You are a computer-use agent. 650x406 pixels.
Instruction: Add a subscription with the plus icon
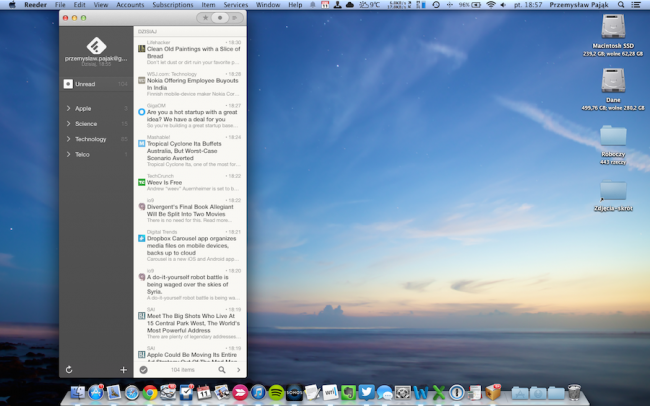[x=124, y=370]
